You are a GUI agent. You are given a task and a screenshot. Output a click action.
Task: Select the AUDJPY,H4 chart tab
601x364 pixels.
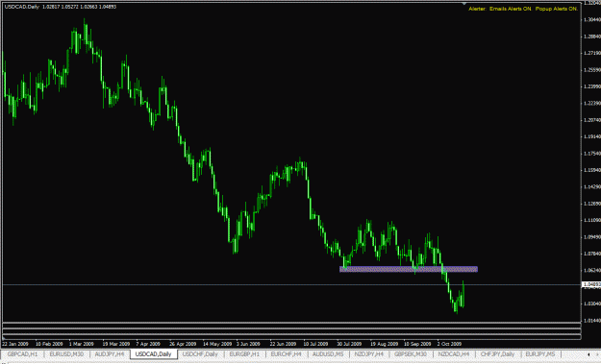(110, 354)
